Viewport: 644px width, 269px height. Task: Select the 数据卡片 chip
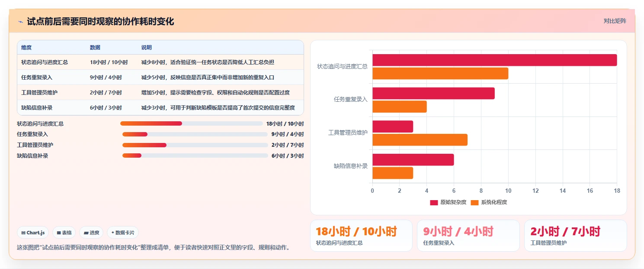click(x=123, y=233)
